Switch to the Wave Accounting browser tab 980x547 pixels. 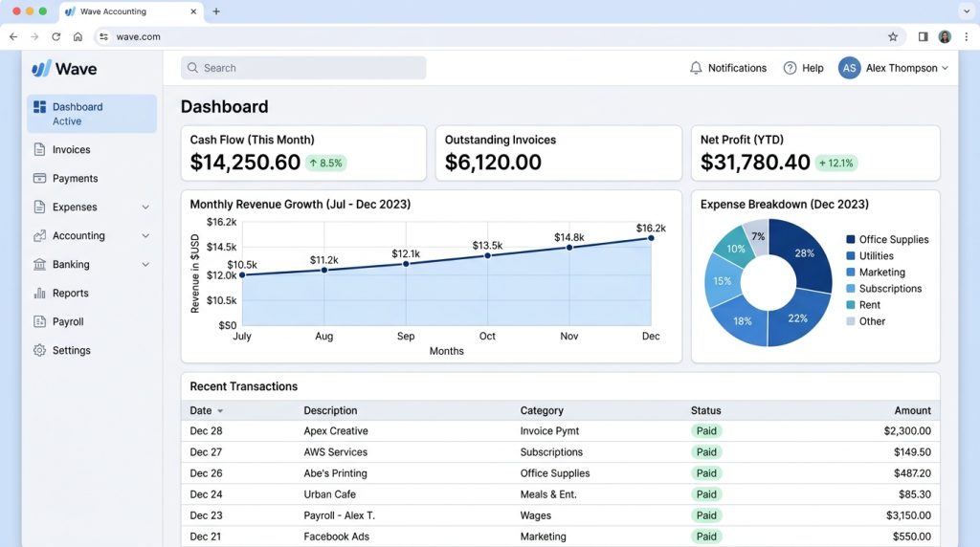coord(131,11)
